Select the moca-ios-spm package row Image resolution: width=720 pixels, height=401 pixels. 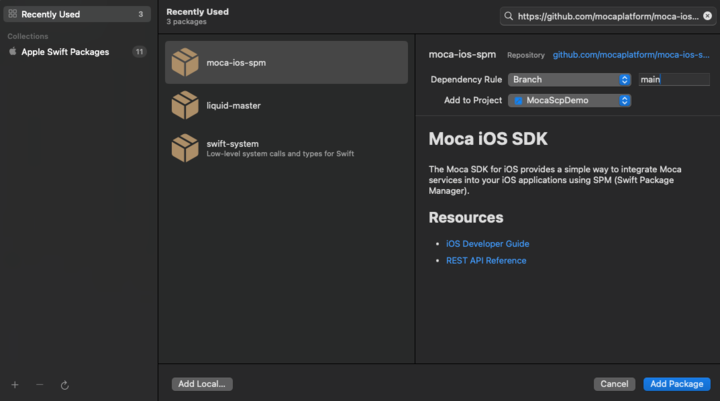tap(286, 62)
